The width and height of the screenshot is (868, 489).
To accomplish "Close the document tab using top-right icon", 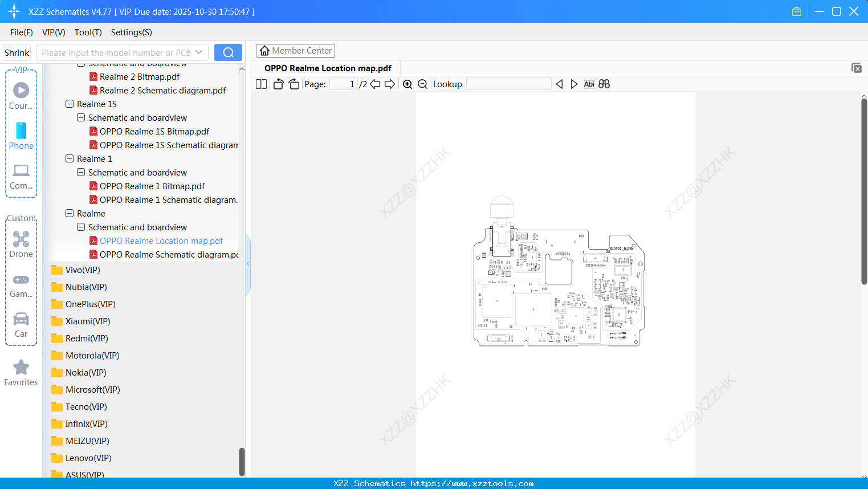I will point(856,68).
